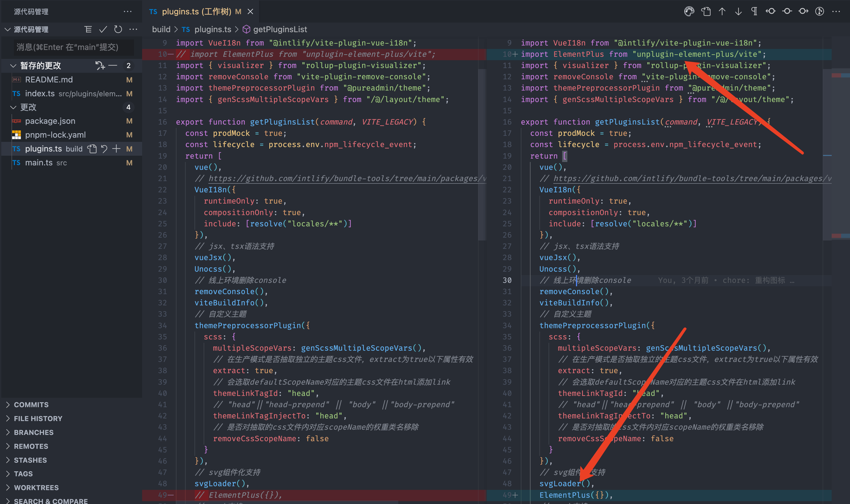Toggle file blame using git graph icon

click(x=819, y=12)
